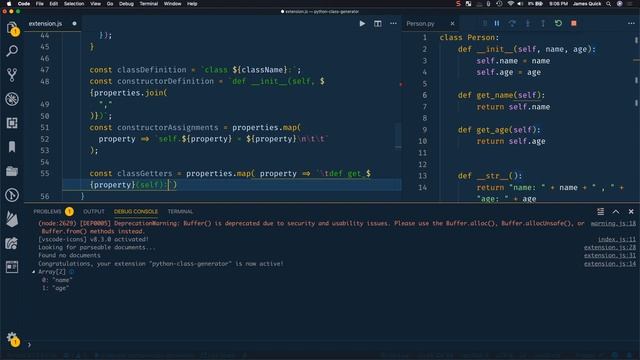Click line number 48 in extension.js gutter
This screenshot has width=640, height=360.
coord(45,81)
